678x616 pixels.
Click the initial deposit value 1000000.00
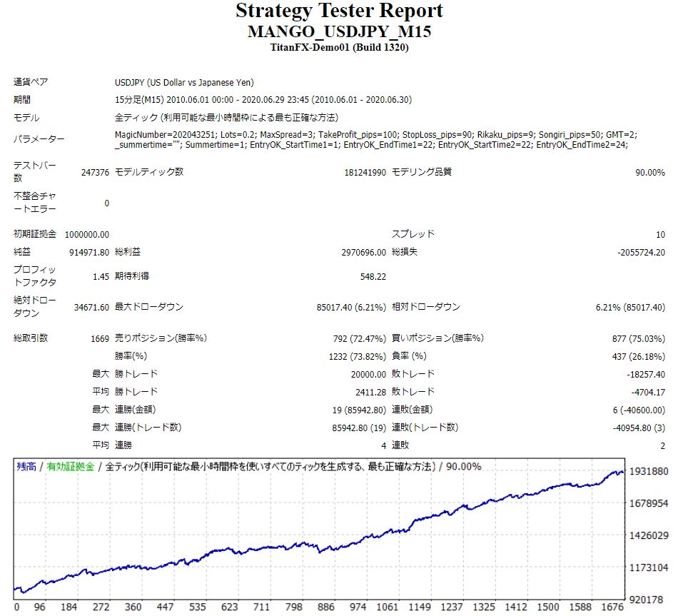coord(87,234)
